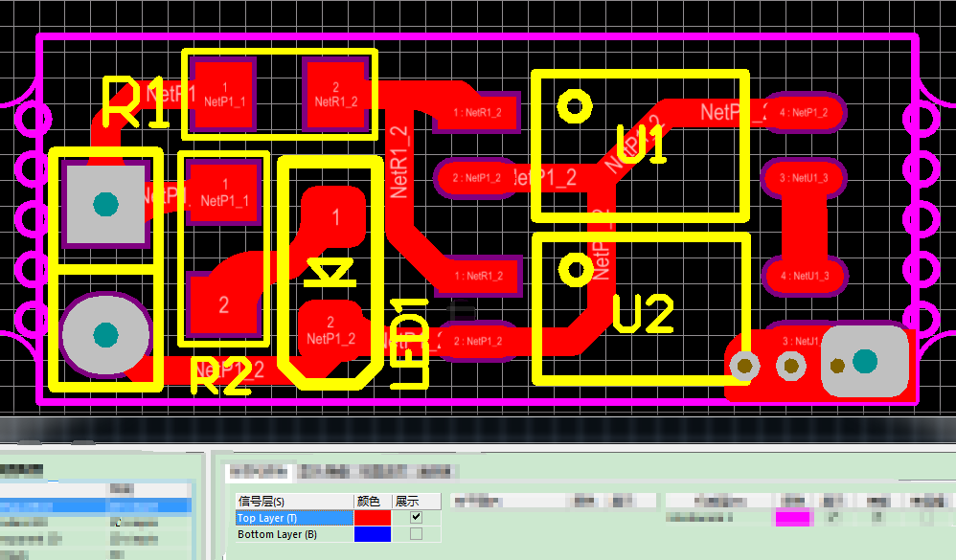Click the magenta color swatch in layer panel

(x=792, y=518)
